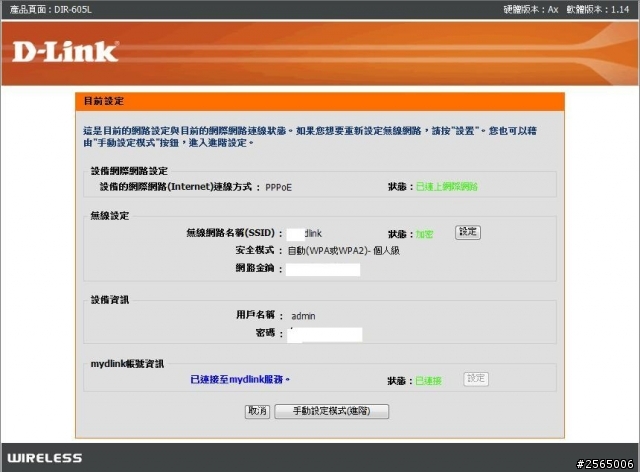Click the 無線網路名稱(SSID) label
This screenshot has width=640, height=472.
click(231, 233)
